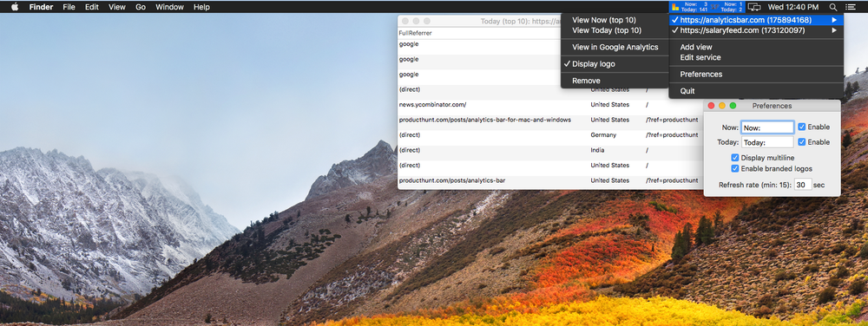Click the Preferences window title
Viewport: 868px width, 326px height.
point(772,106)
